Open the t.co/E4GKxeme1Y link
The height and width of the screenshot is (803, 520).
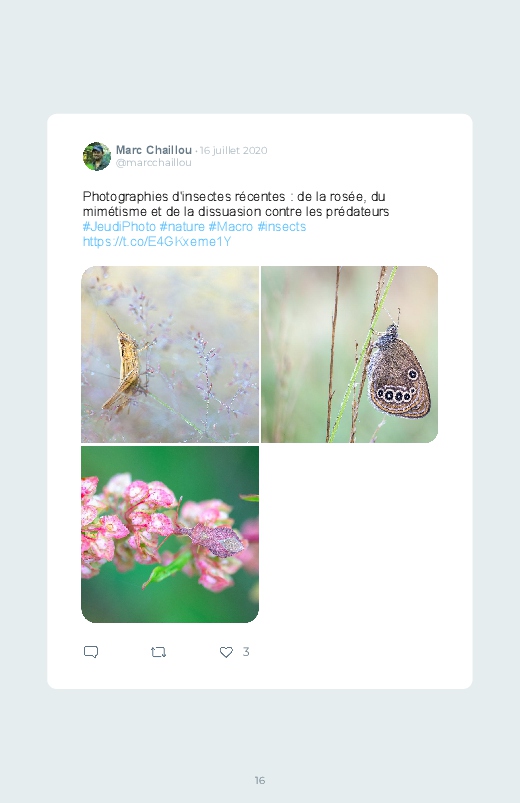click(157, 241)
